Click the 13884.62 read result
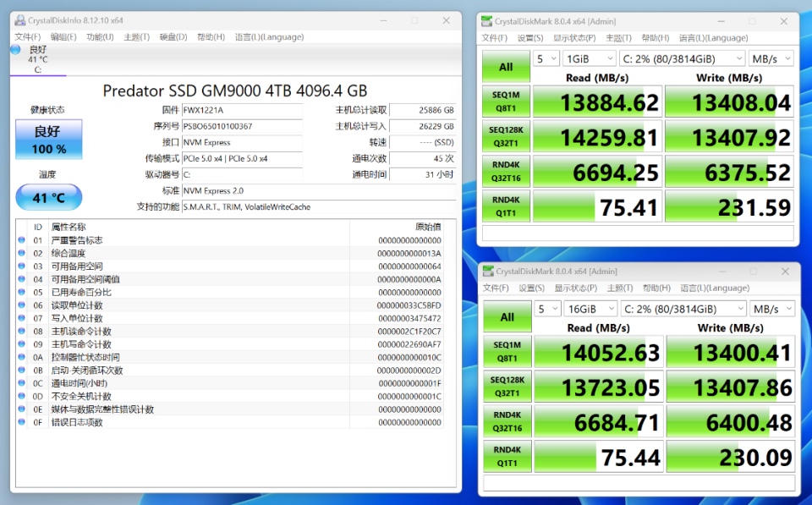Image resolution: width=812 pixels, height=505 pixels. (598, 102)
